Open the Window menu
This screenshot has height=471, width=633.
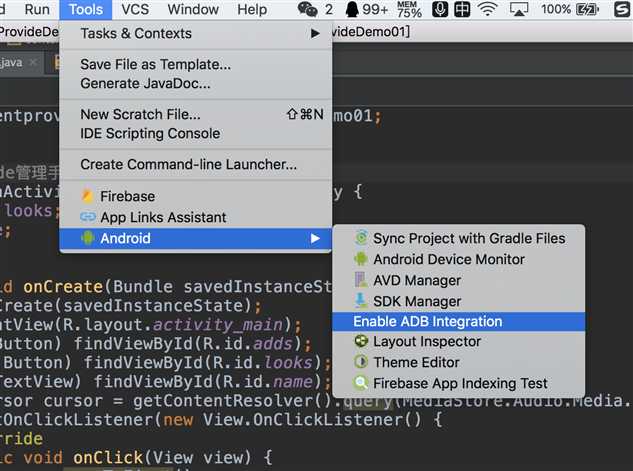(193, 9)
